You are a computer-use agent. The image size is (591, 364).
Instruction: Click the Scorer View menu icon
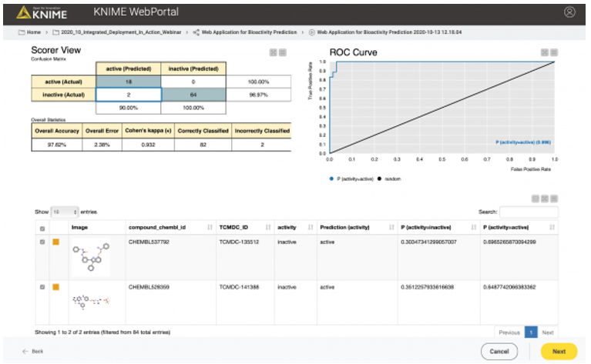(283, 52)
